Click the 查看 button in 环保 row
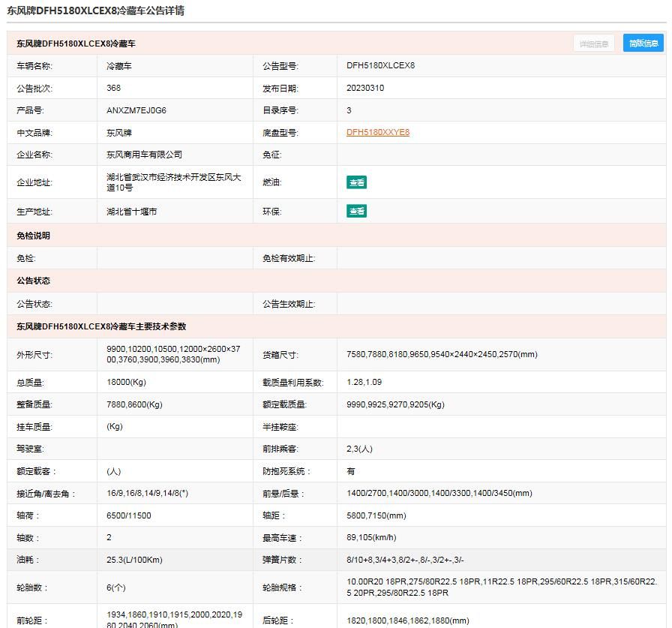Viewport: 672px width, 628px height. pos(356,212)
